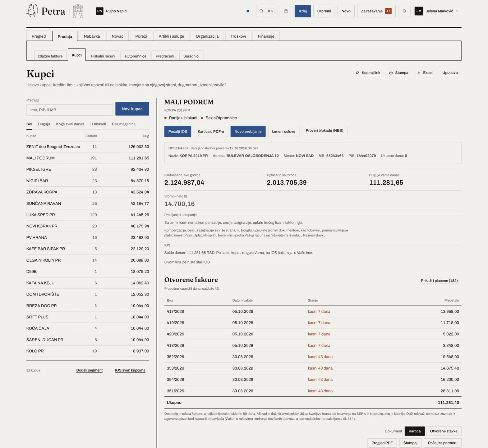Open the Uputstvo link
Viewport: 488px width, 448px height.
pos(450,73)
